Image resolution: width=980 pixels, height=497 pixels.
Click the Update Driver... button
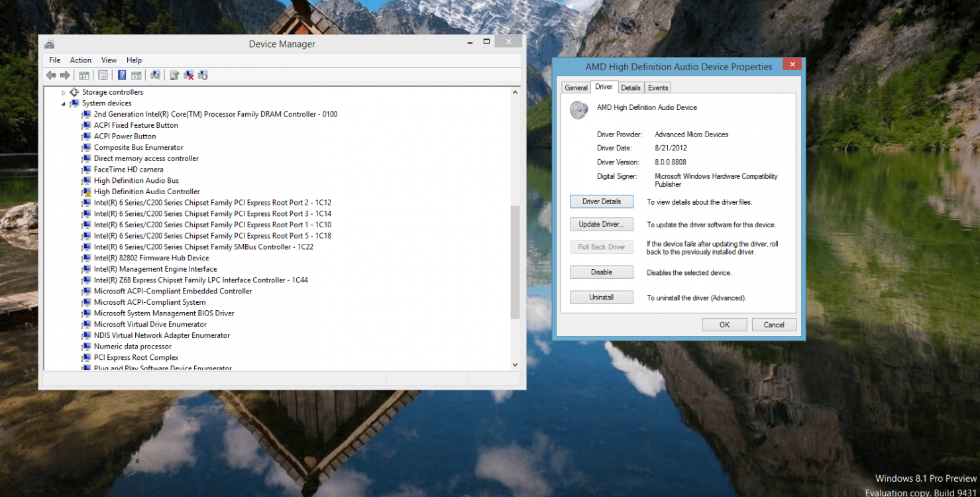[x=602, y=224]
